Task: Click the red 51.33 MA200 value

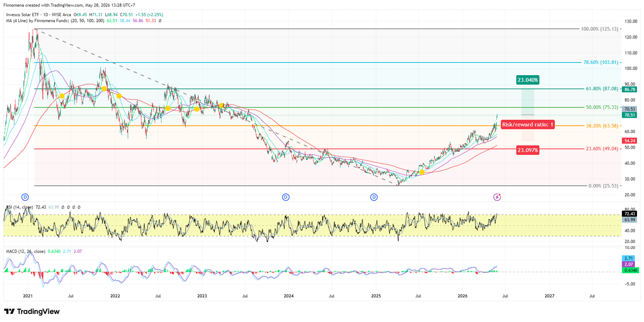Action: 151,20
